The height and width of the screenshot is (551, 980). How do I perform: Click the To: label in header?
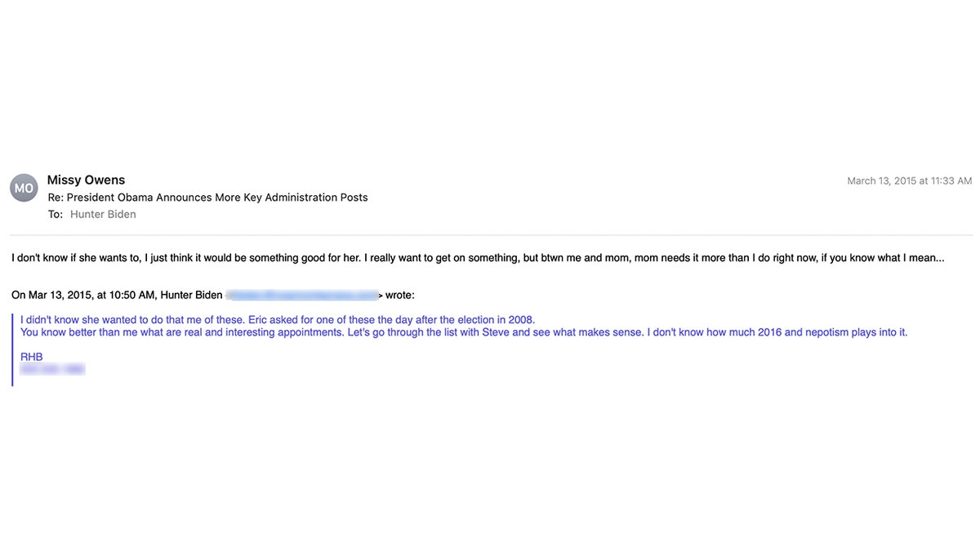pos(56,215)
